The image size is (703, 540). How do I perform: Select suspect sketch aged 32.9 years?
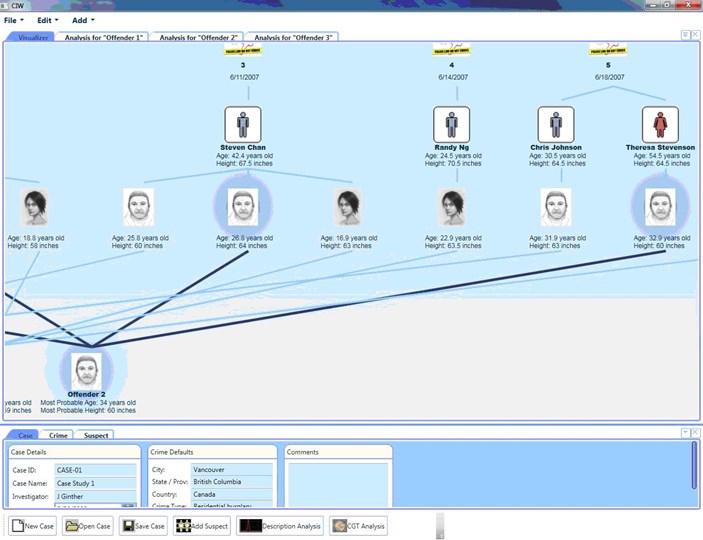(659, 207)
